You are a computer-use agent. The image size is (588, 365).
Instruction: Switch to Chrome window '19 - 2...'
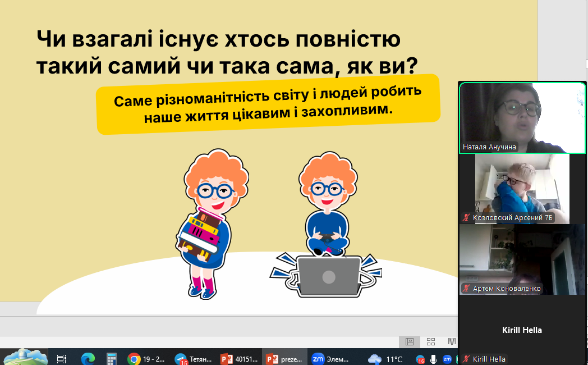146,359
